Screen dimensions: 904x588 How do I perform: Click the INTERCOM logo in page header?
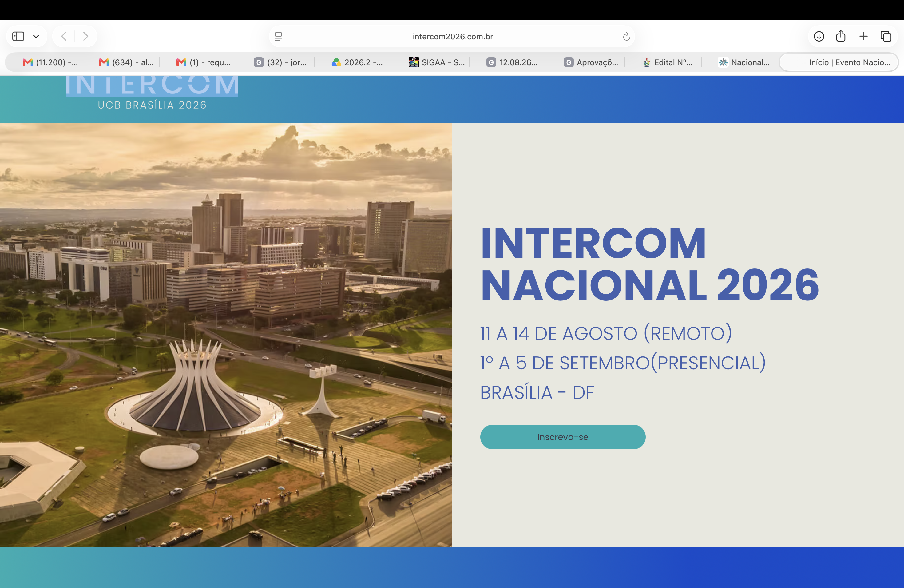tap(152, 85)
